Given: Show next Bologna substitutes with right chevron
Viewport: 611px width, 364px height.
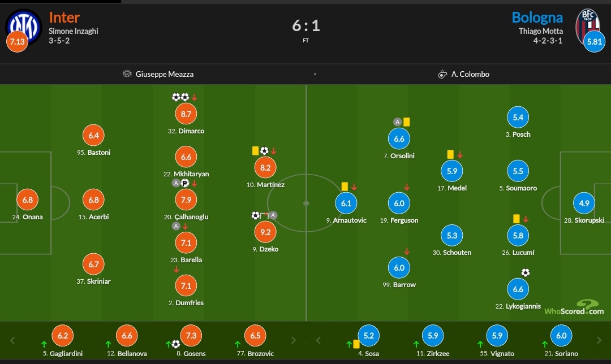Looking at the screenshot, I should click(x=599, y=341).
